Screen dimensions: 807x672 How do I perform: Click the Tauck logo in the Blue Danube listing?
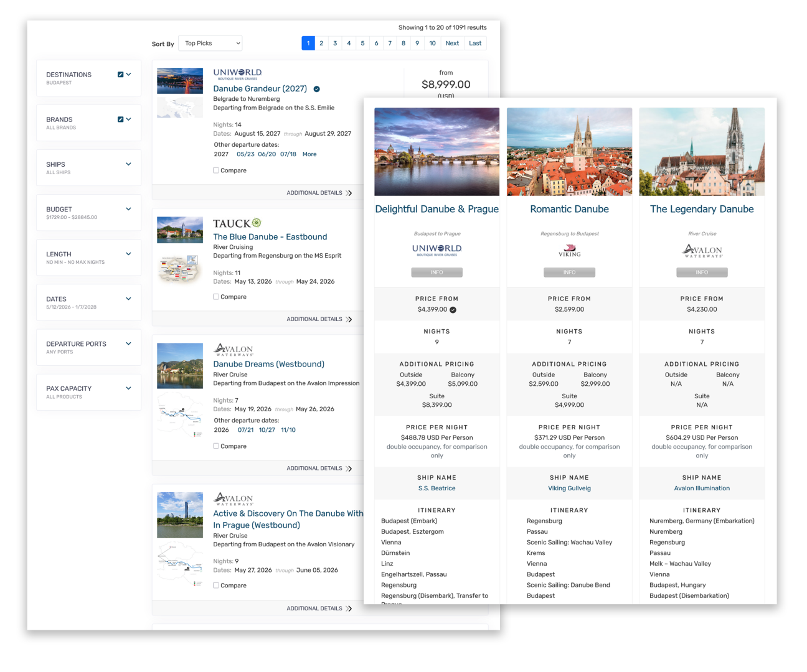pyautogui.click(x=237, y=223)
